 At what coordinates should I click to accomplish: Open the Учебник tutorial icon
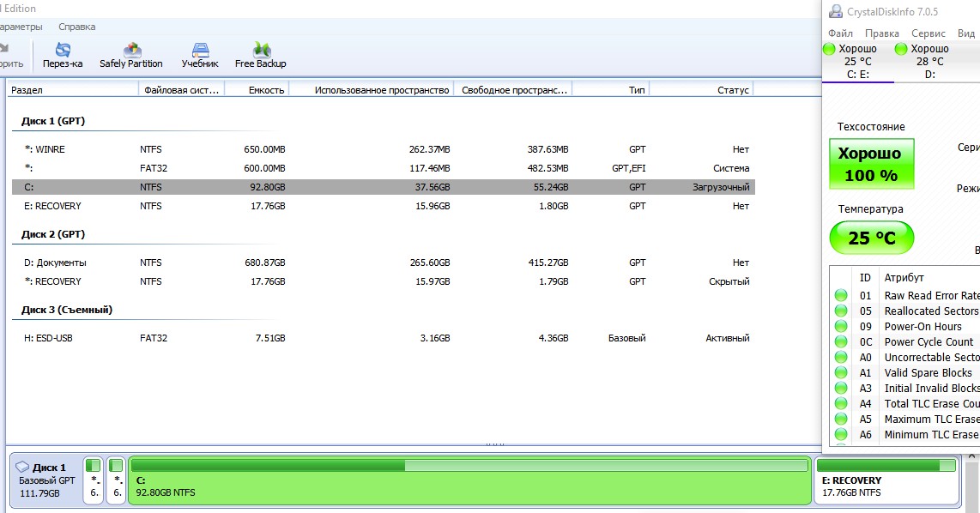pyautogui.click(x=200, y=51)
